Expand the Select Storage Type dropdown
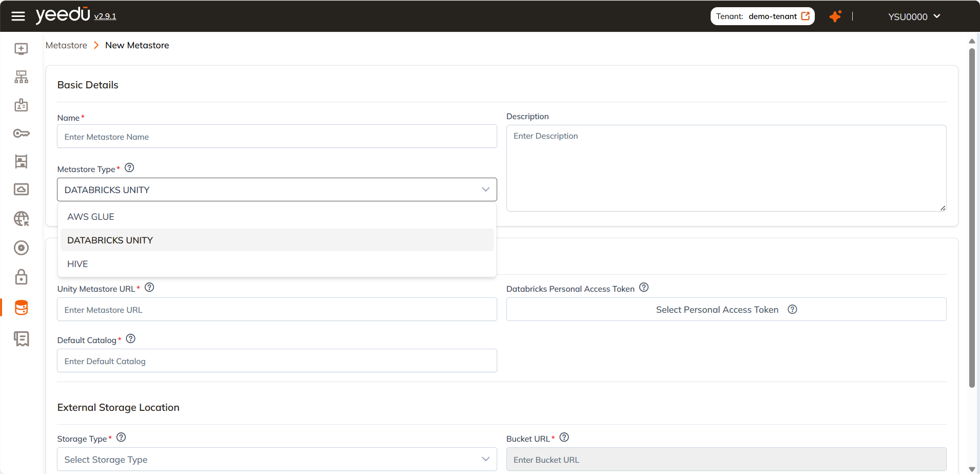The height and width of the screenshot is (474, 980). (x=277, y=459)
